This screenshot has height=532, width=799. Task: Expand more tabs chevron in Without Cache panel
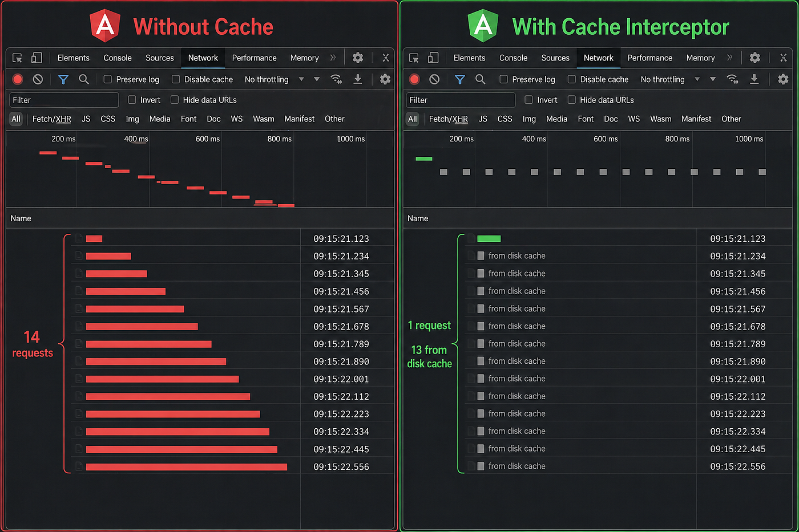[333, 58]
